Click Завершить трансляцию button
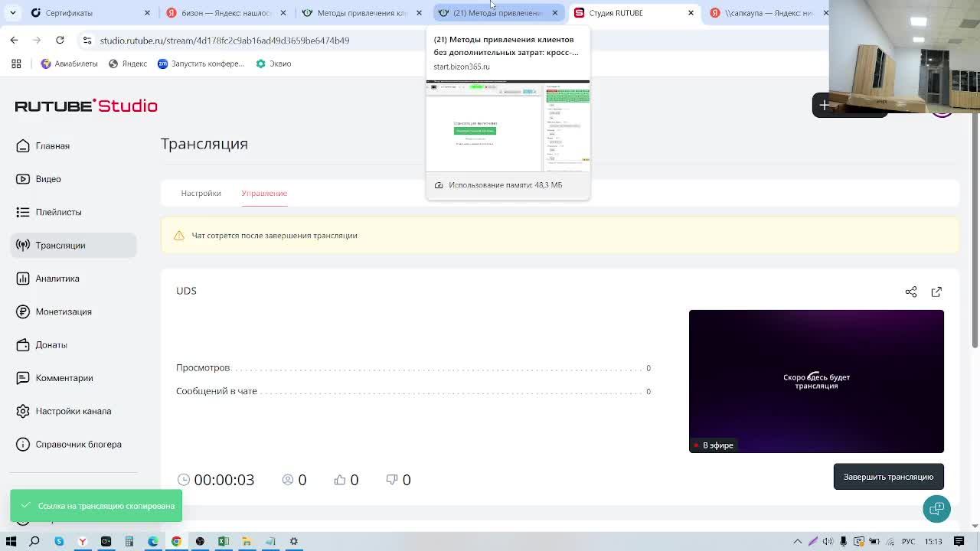The image size is (980, 551). (x=888, y=477)
